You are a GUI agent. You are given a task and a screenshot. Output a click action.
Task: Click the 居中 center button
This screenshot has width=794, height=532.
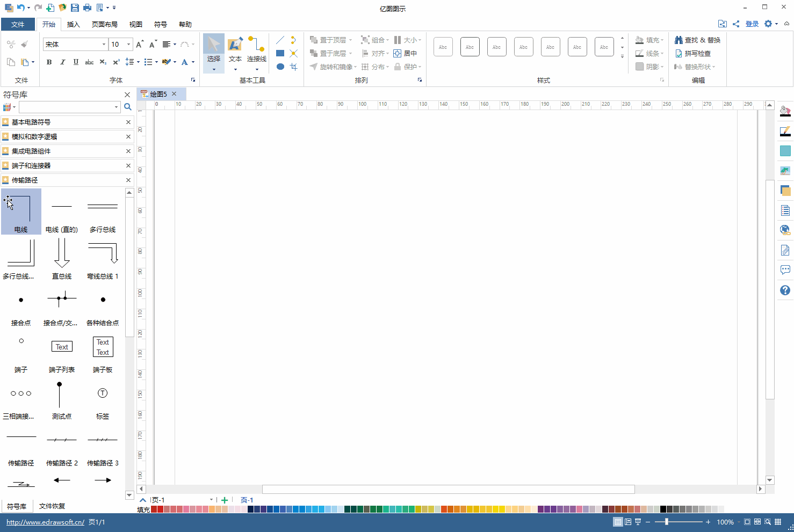point(405,53)
